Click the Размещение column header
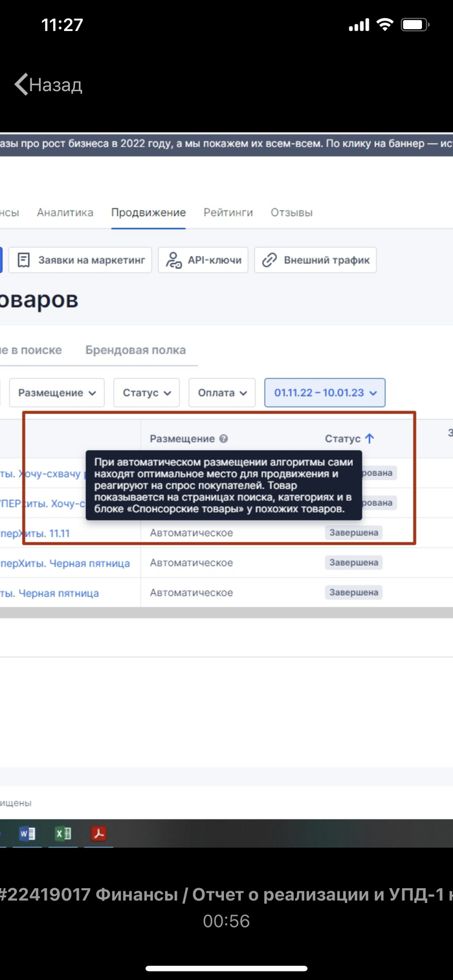The width and height of the screenshot is (453, 980). [x=182, y=439]
